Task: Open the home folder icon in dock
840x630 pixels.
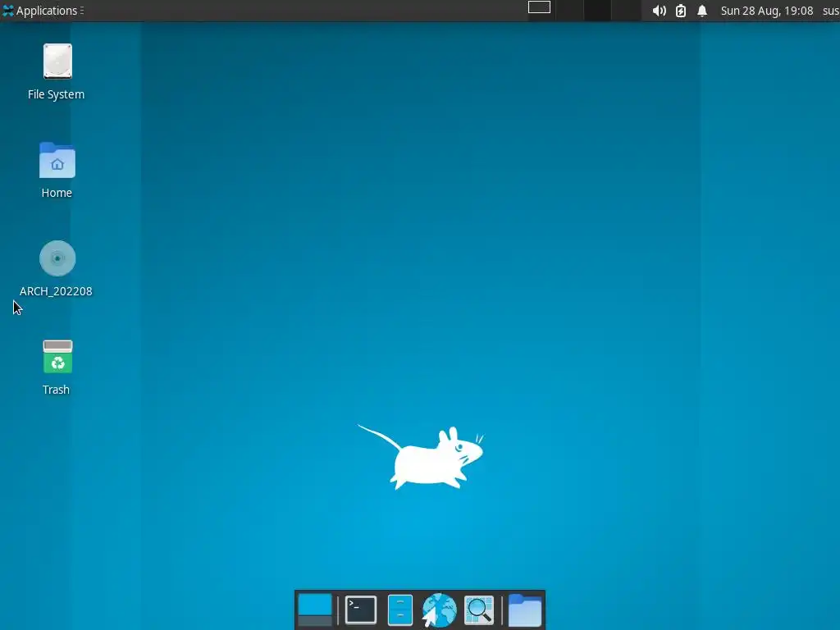Action: tap(524, 610)
